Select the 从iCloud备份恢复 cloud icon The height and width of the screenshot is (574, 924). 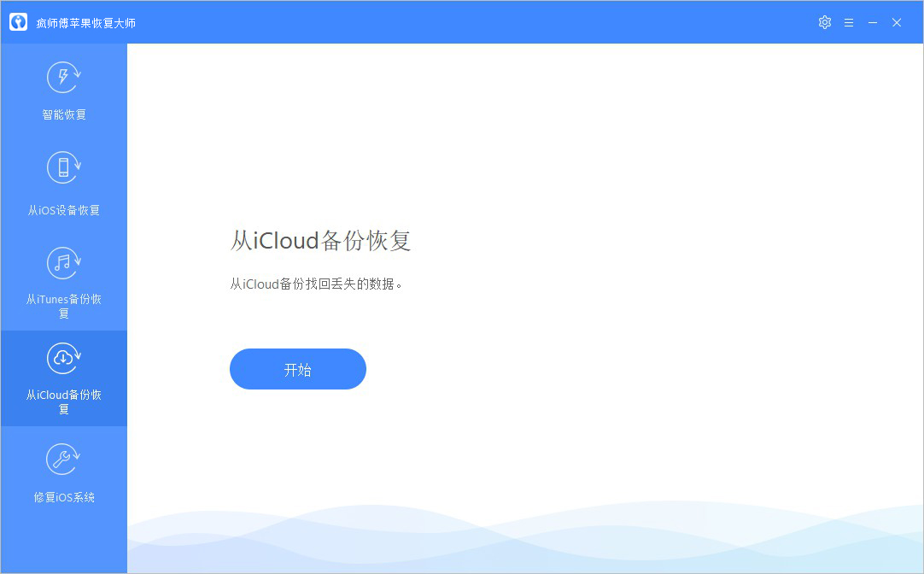pos(64,358)
